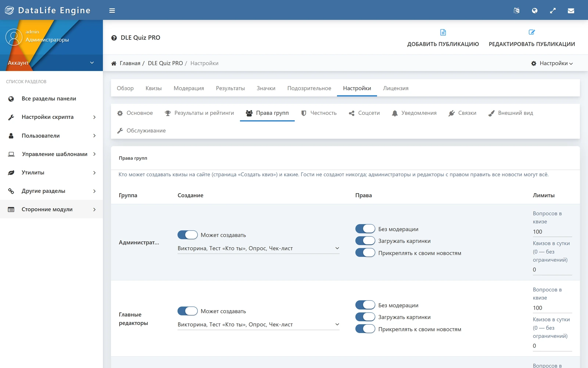Open quiz types dropdown for Главные редакторы
Viewport: 588px width, 368px height.
click(258, 325)
